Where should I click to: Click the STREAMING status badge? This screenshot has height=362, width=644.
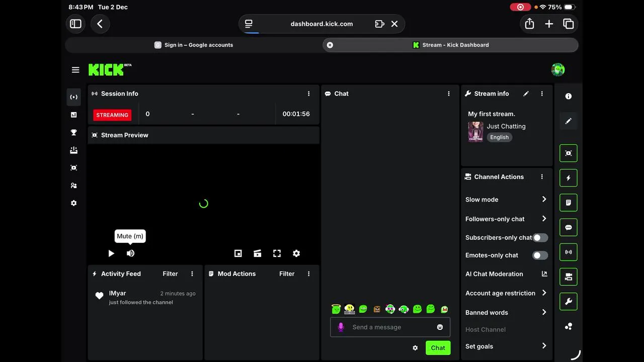[x=112, y=115]
